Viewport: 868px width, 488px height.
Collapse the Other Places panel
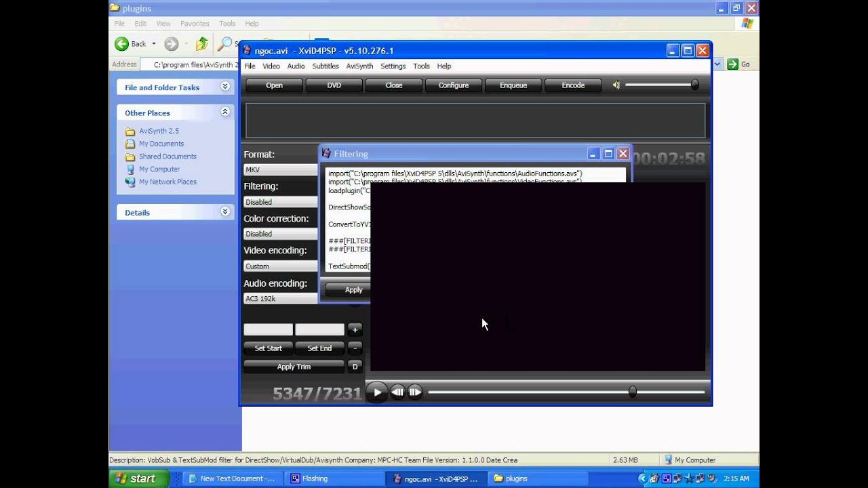coord(225,112)
